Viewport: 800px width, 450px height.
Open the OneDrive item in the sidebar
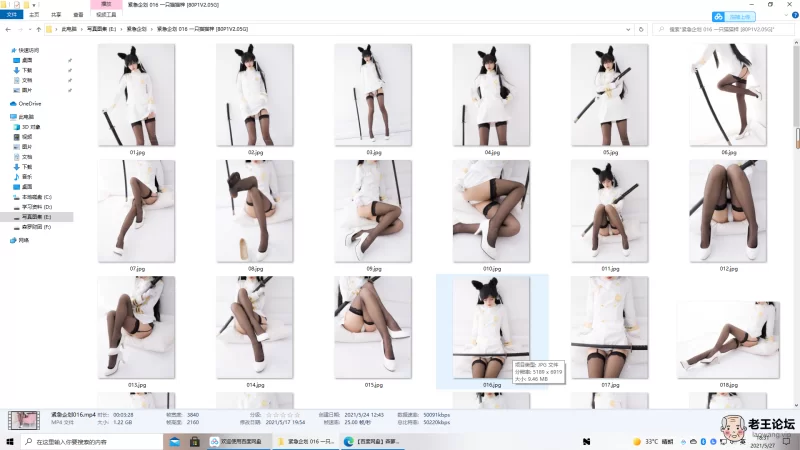[28, 103]
